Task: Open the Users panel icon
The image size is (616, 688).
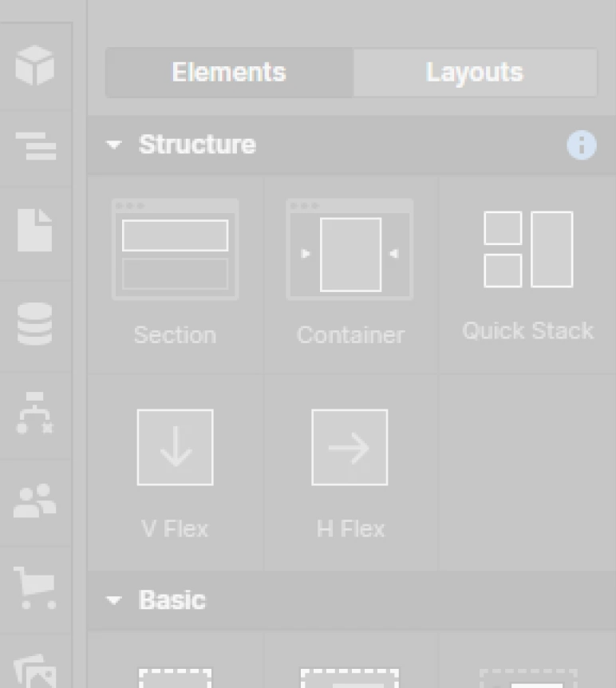Action: pyautogui.click(x=35, y=500)
